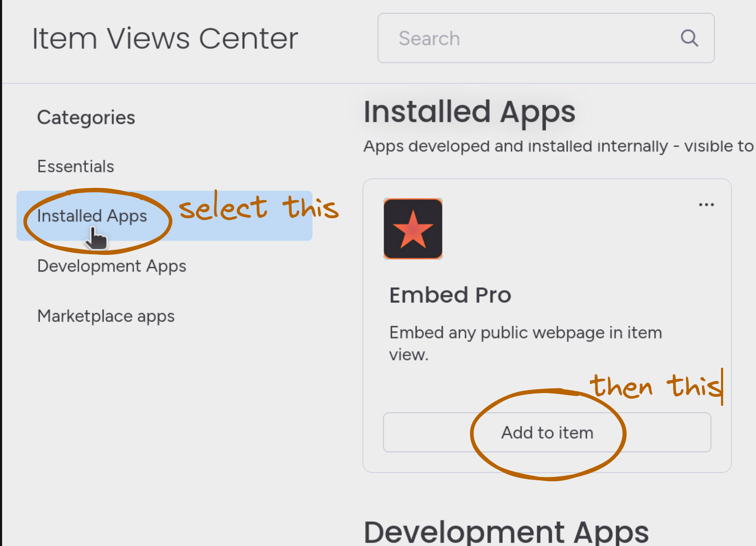Click the handwritten "select this" annotation

259,208
